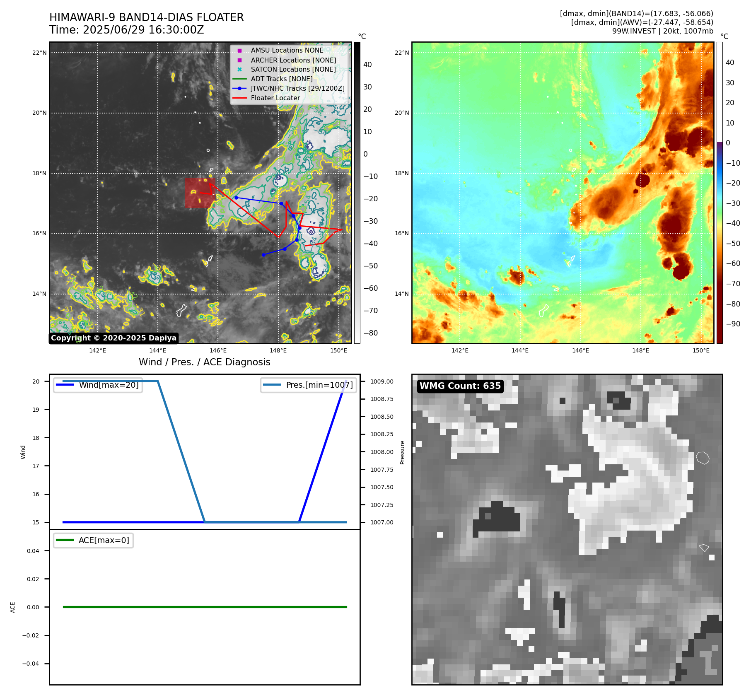Click the red line sample beside Floater Locater
This screenshot has height=700, width=751.
239,98
